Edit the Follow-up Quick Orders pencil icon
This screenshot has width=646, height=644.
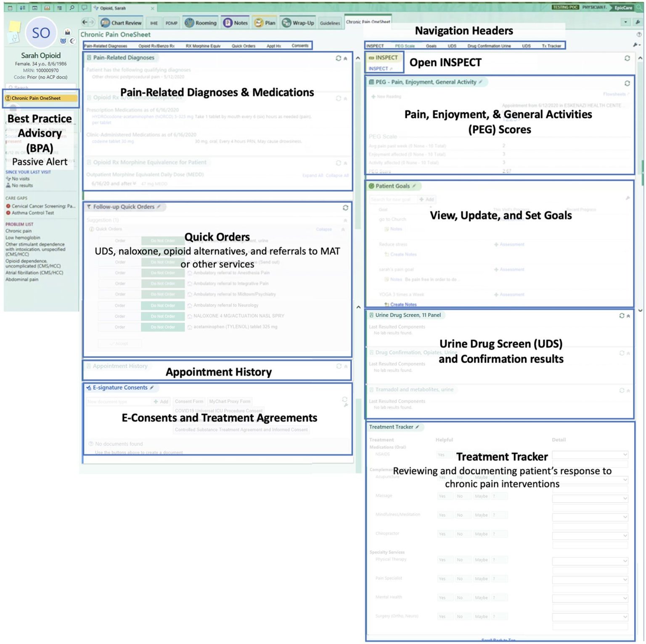click(x=159, y=207)
